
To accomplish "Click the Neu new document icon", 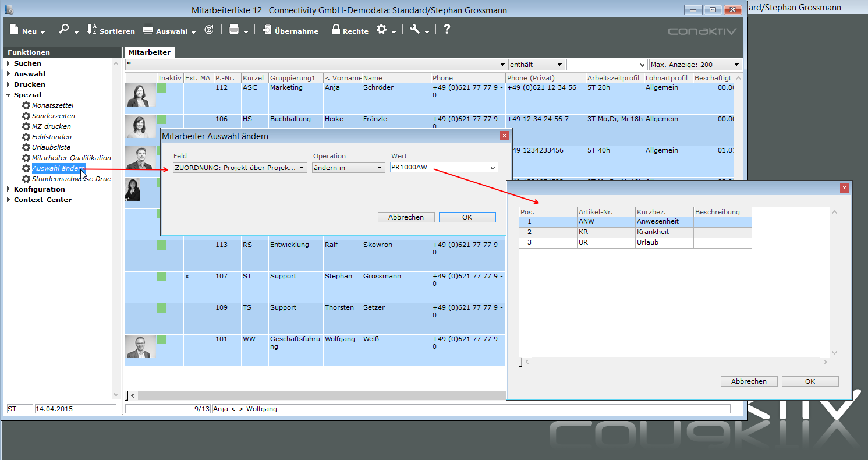I will pos(13,30).
